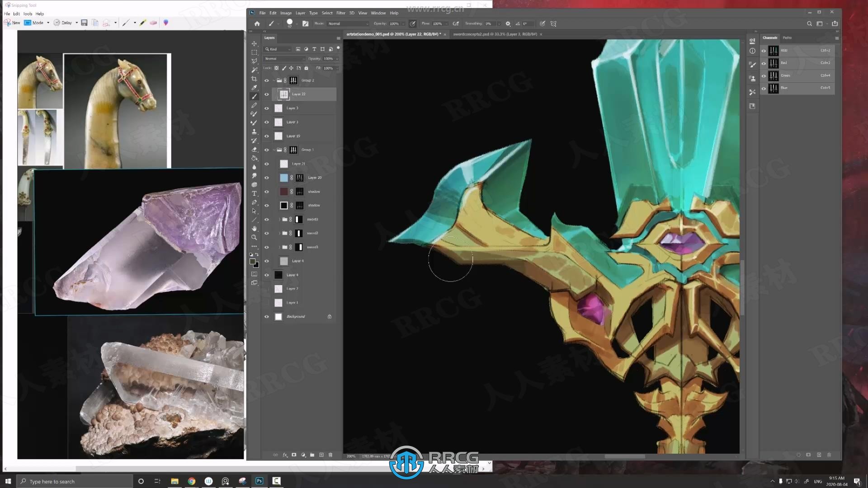Open the Photoshop Filter menu
868x488 pixels.
(340, 13)
